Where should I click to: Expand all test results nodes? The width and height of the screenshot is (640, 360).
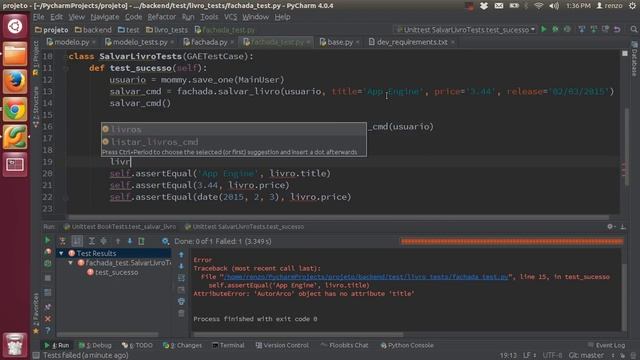91,241
